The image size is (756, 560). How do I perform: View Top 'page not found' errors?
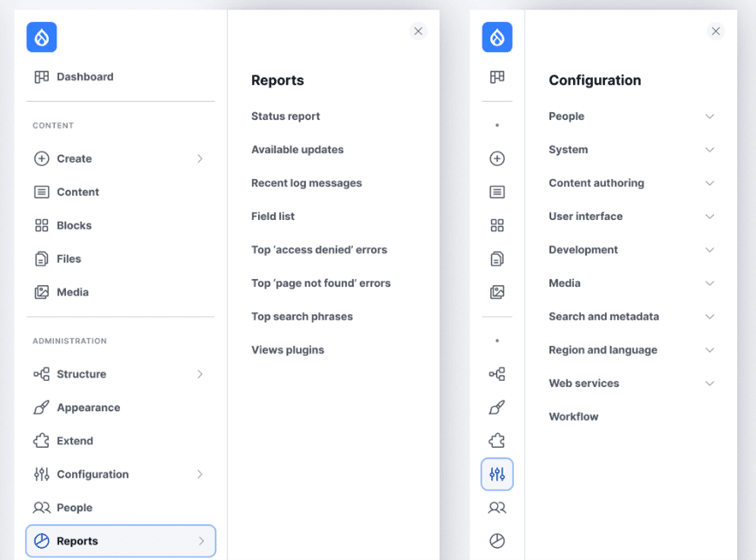click(321, 283)
